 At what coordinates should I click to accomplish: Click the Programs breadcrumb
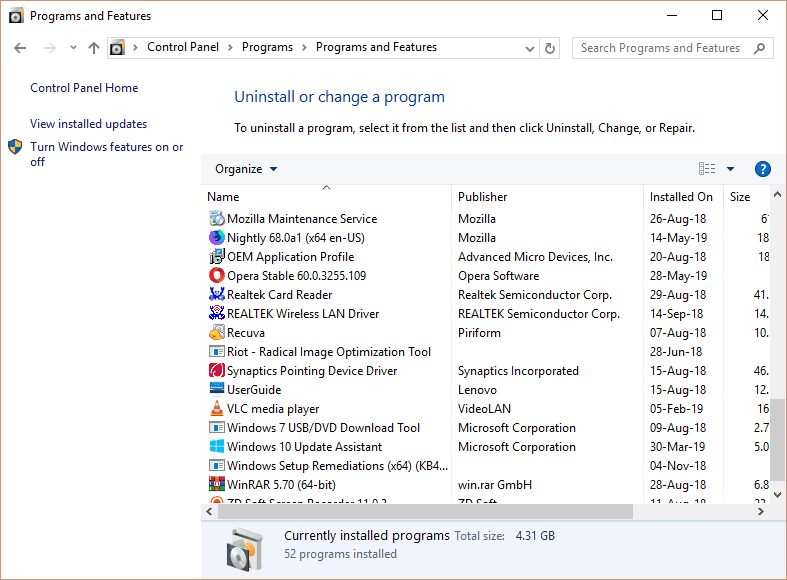[267, 47]
